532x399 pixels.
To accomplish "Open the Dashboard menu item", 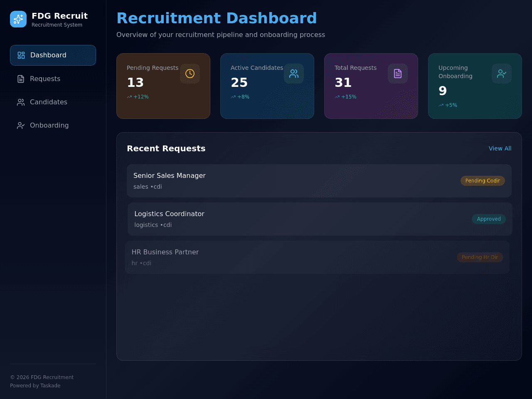I will click(x=53, y=55).
